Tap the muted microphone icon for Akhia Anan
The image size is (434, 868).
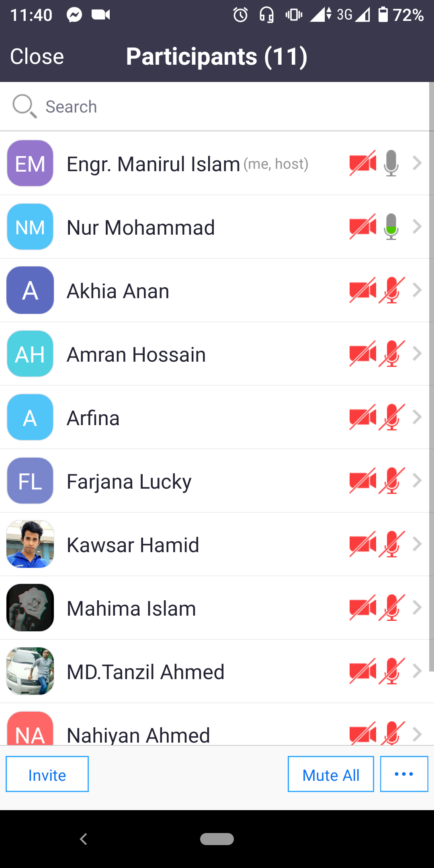(x=391, y=290)
